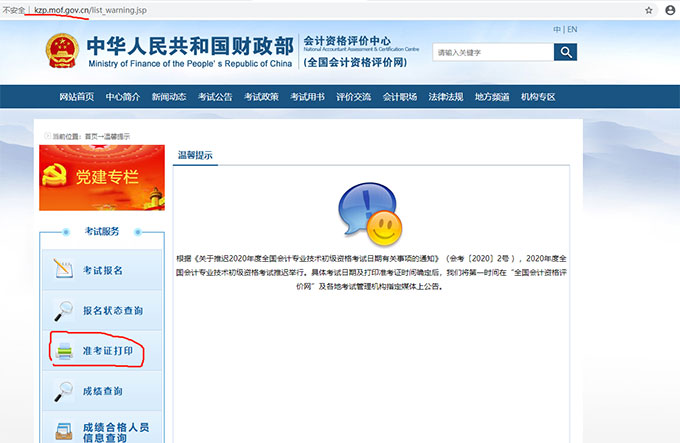Image resolution: width=680 pixels, height=443 pixels.
Task: Switch language via EN link
Action: click(x=572, y=30)
